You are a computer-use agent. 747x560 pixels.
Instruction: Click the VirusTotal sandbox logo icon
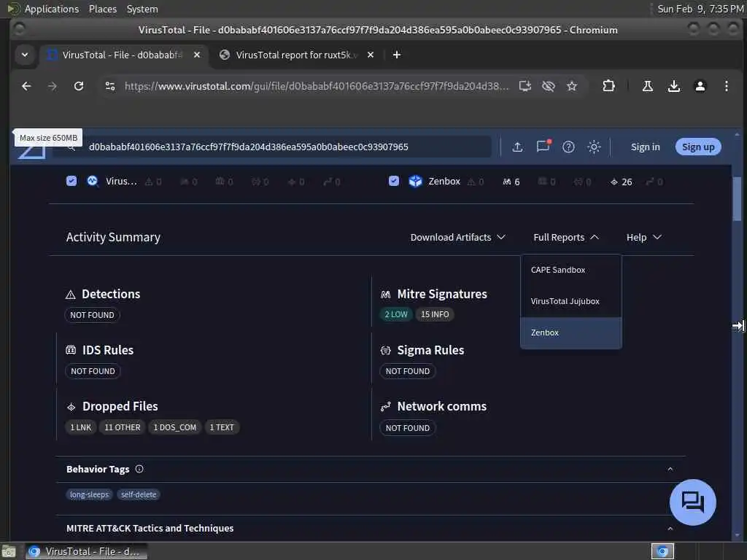point(93,182)
